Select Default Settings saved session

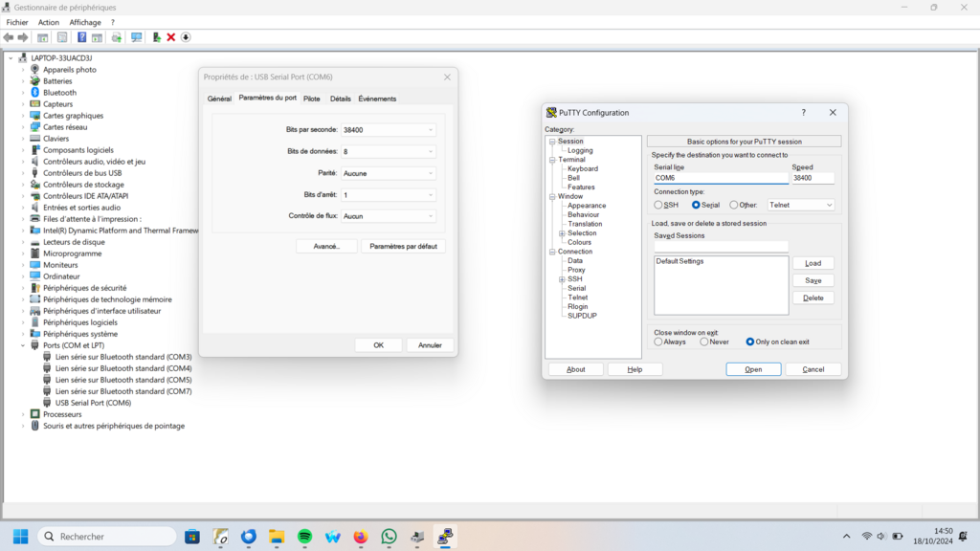tap(679, 261)
